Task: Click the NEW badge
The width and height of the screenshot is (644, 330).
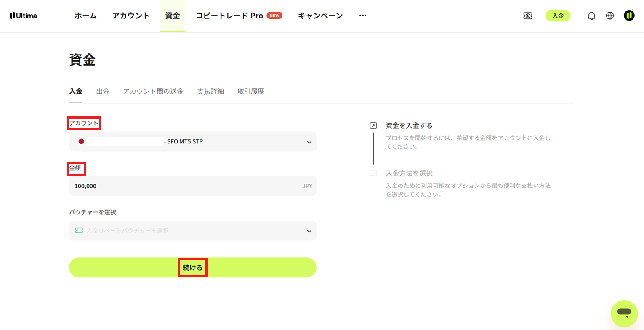Action: point(274,16)
